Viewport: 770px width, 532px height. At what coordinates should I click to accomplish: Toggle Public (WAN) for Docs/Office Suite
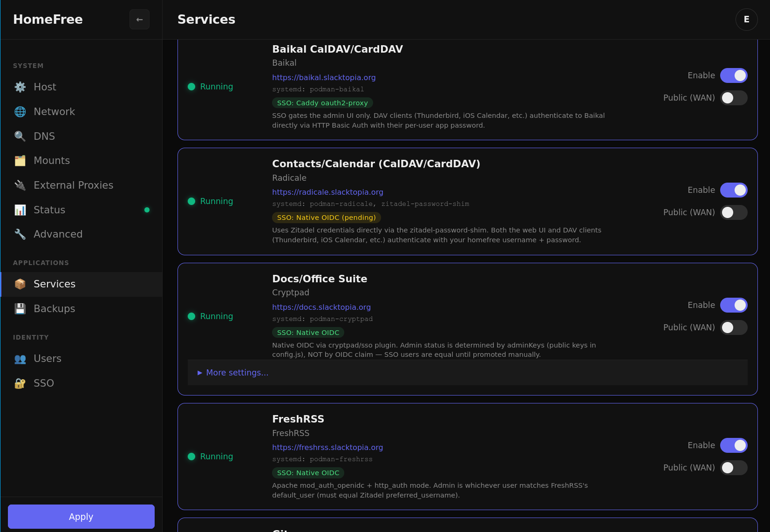tap(734, 327)
